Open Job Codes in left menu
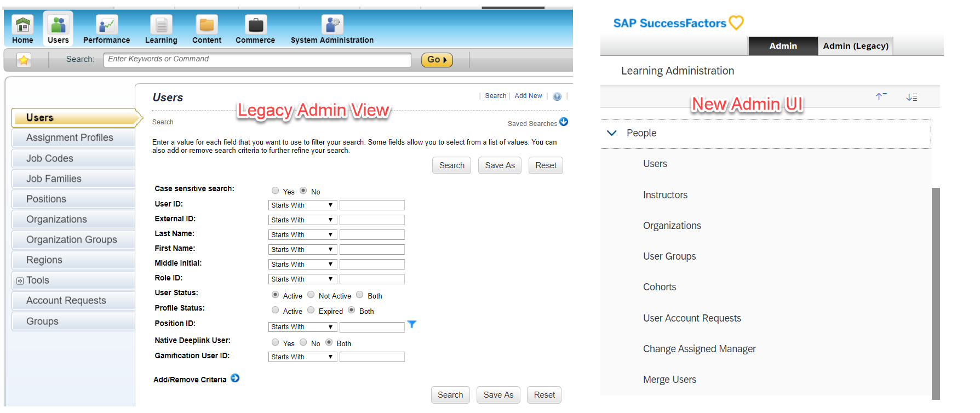The image size is (980, 413). point(73,158)
